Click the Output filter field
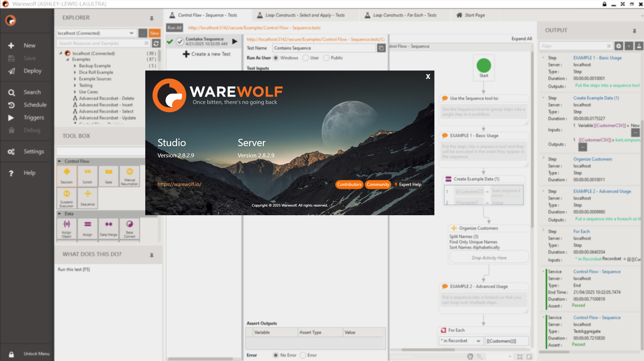 [x=576, y=46]
